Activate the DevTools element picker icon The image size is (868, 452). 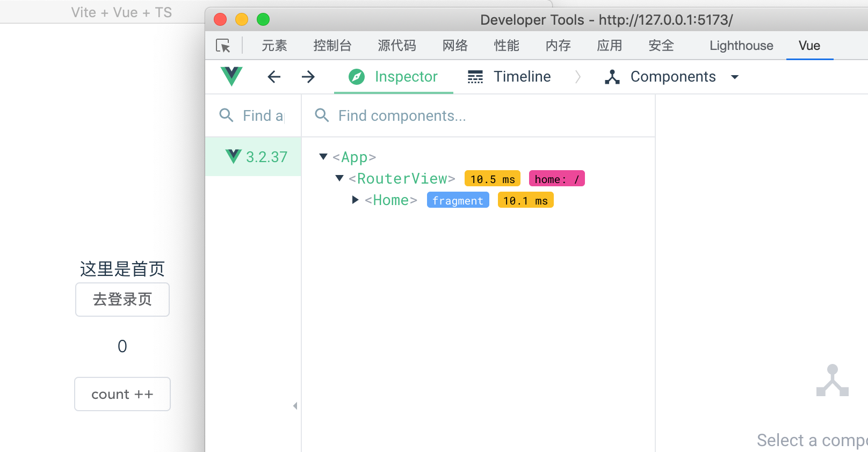223,46
